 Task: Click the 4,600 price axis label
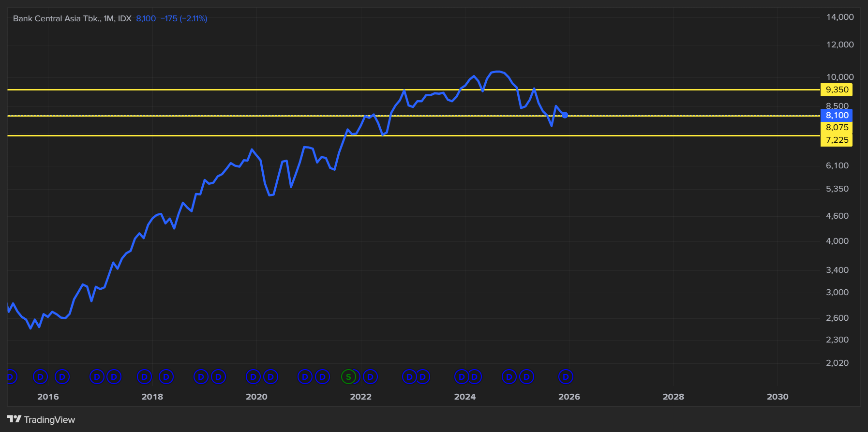(837, 216)
